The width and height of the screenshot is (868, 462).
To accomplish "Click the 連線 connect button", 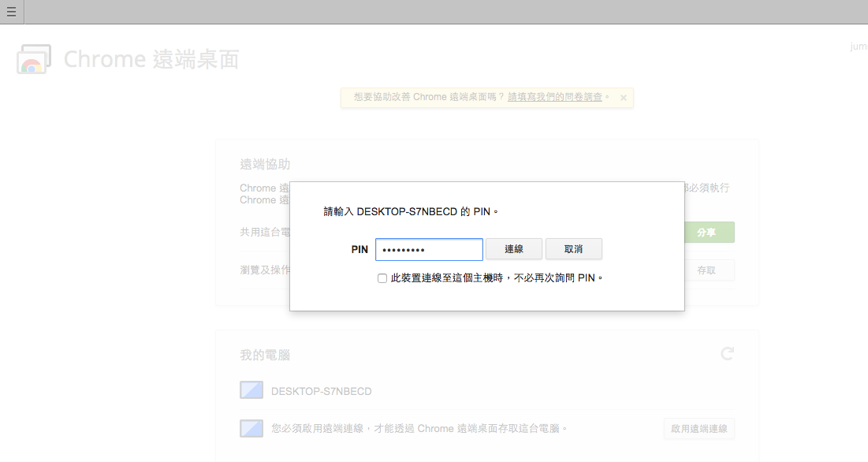I will point(514,249).
